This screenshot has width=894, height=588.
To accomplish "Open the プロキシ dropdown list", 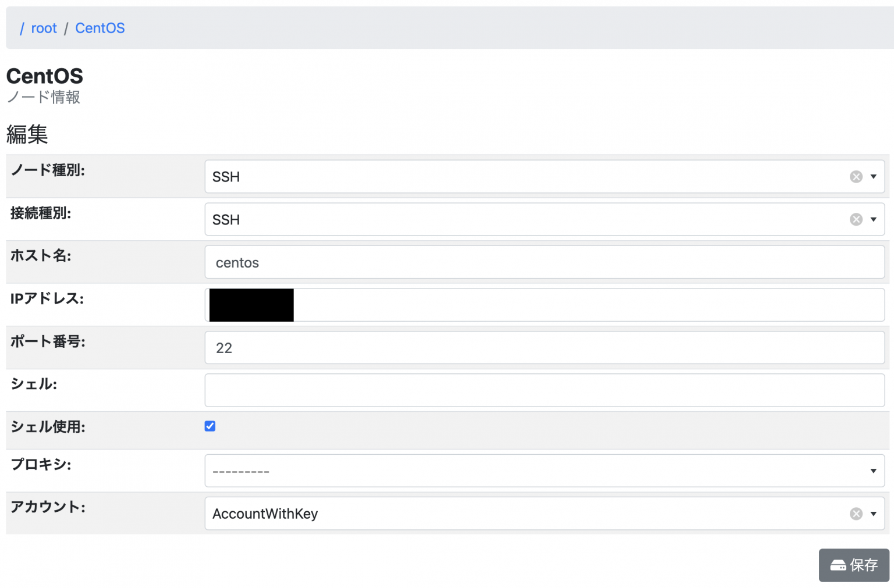I will click(x=544, y=471).
